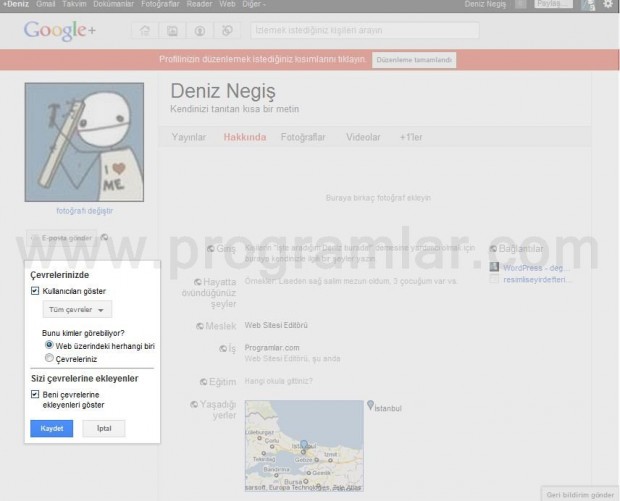Click the Programlar.com employment text
The height and width of the screenshot is (501, 620).
(272, 348)
